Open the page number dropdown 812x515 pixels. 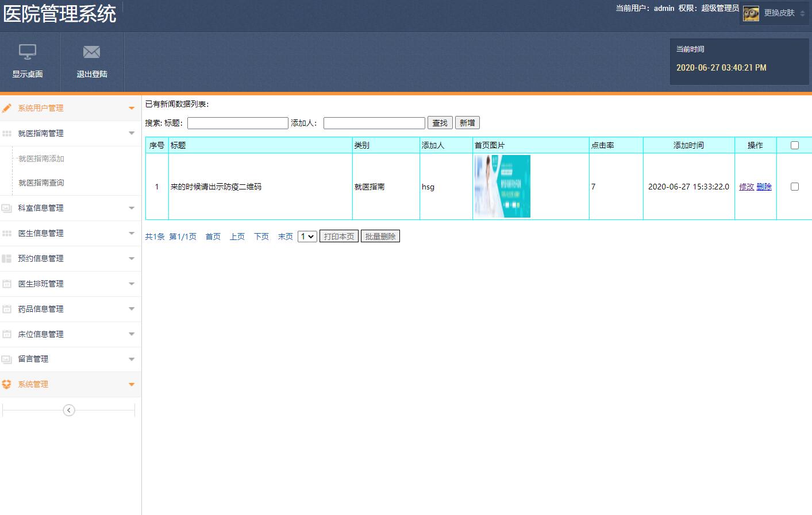(307, 236)
